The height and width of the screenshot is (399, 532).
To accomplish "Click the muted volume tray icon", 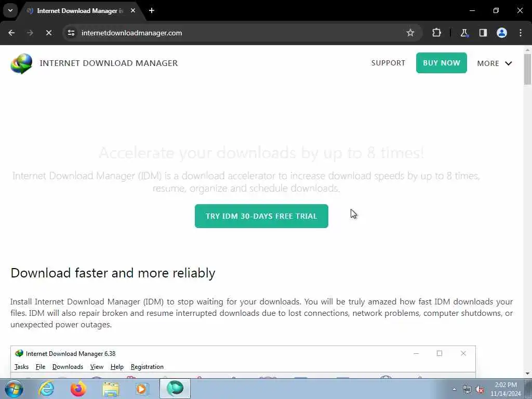I will point(480,390).
